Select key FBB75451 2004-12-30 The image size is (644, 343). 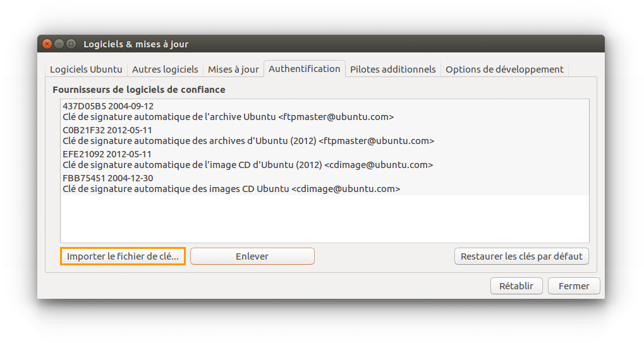[324, 183]
